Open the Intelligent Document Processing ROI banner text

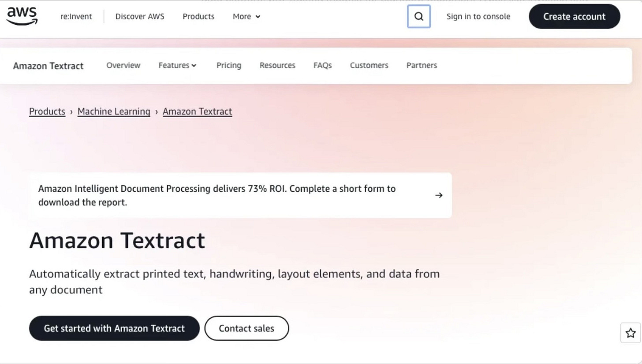[x=217, y=196]
